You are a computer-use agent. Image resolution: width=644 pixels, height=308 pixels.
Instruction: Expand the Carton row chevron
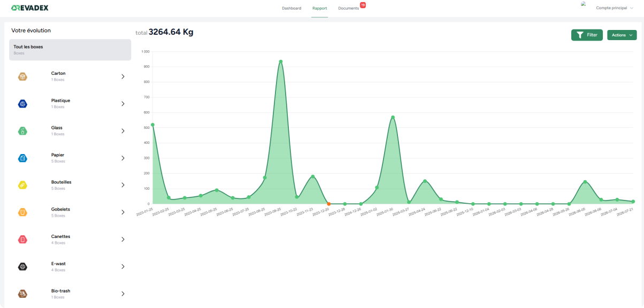122,76
